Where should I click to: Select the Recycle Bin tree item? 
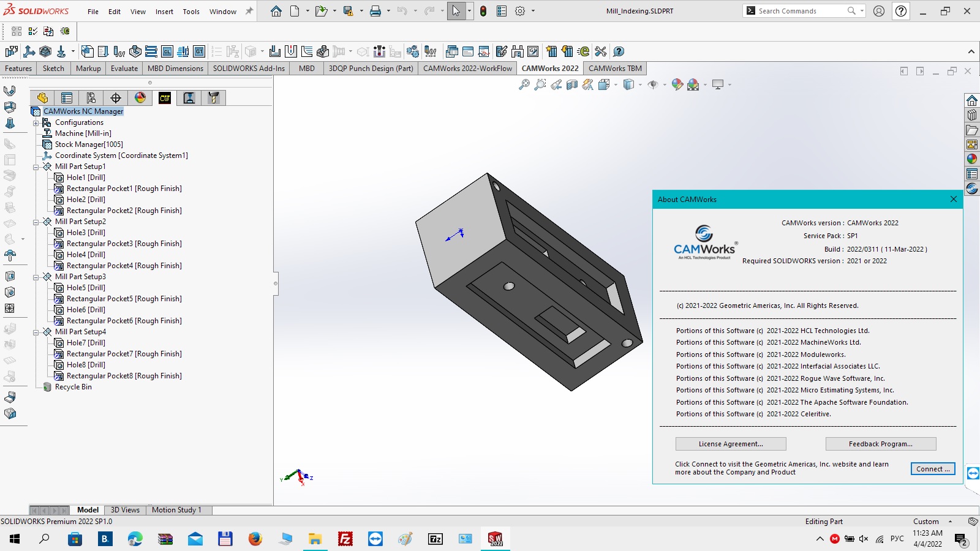[73, 387]
